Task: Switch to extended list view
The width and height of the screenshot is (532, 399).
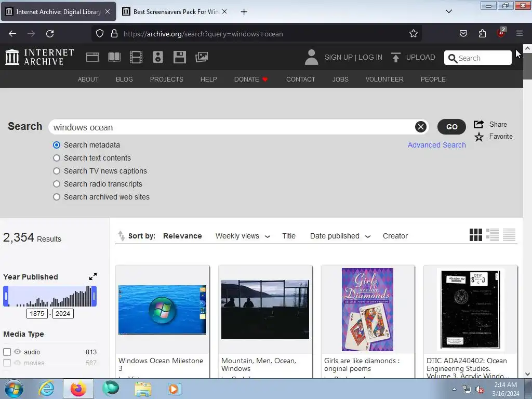Action: [x=493, y=235]
